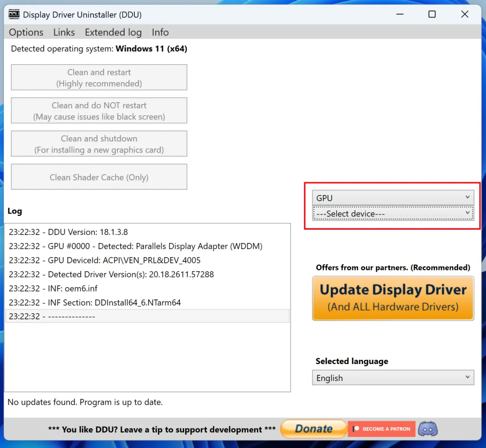
Task: Open the Discord server icon
Action: [x=428, y=429]
